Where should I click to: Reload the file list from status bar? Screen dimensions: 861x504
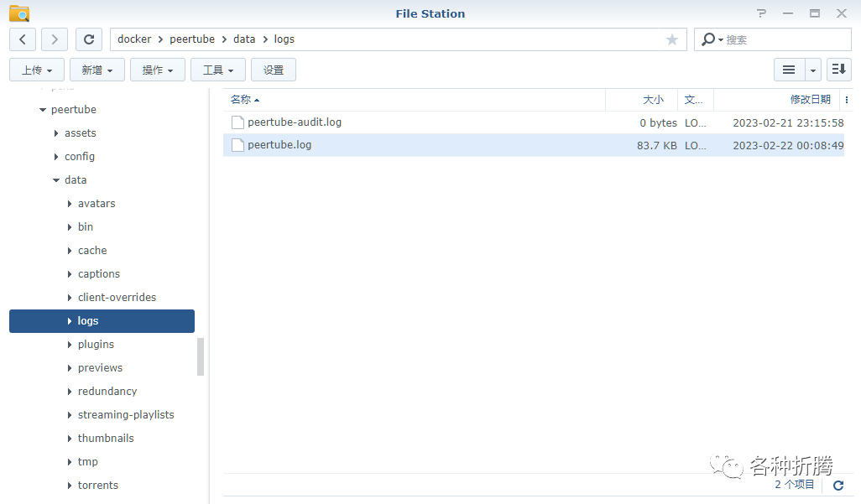[838, 486]
